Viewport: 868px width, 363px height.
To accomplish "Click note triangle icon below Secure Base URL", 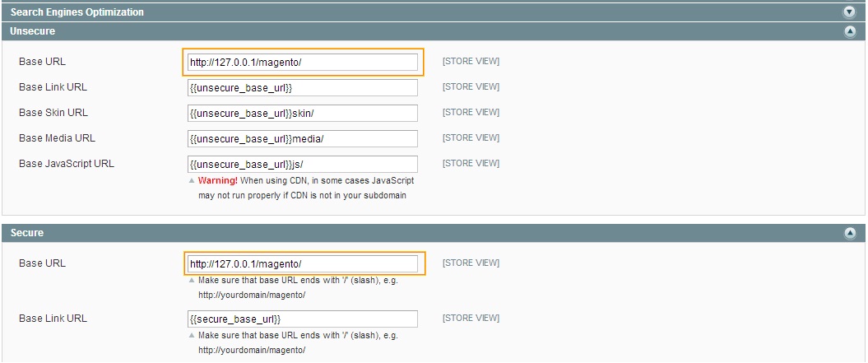I will [193, 280].
